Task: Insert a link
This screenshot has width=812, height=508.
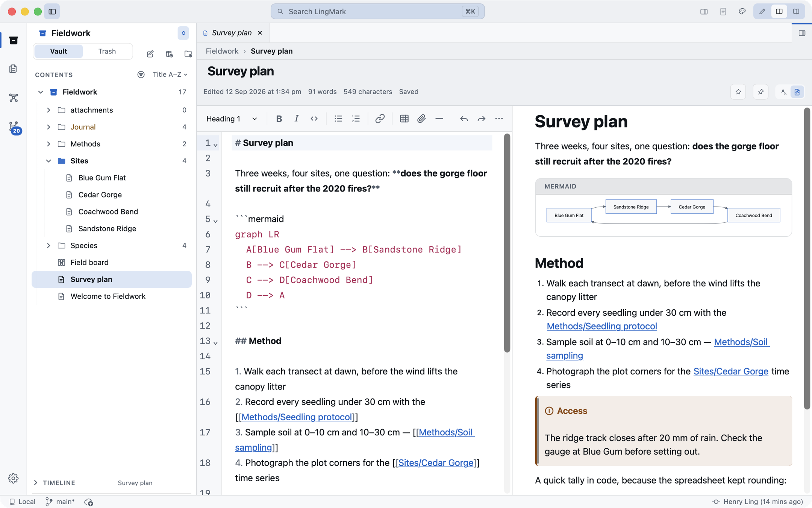Action: point(380,119)
